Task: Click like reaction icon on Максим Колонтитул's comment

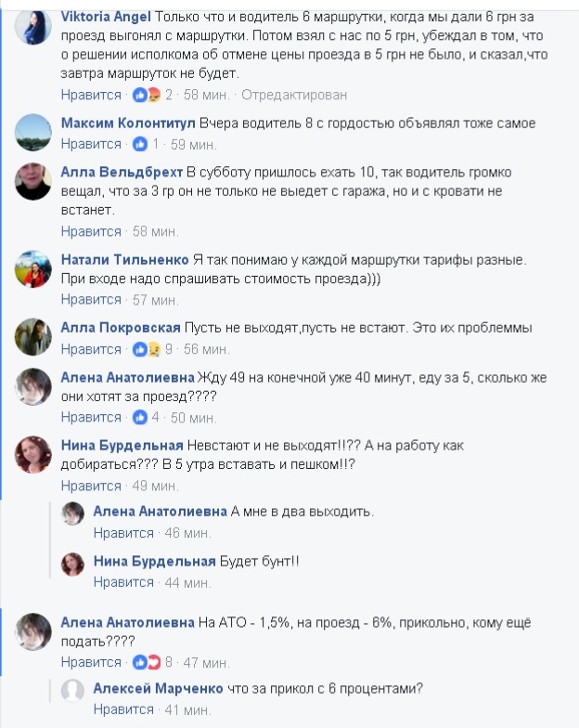Action: pyautogui.click(x=139, y=145)
